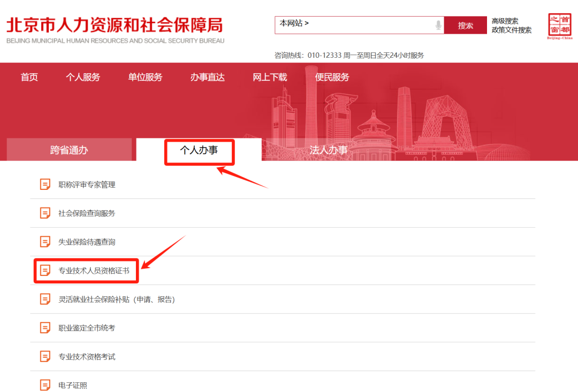Expand the 本网站 search scope selector

coord(294,23)
